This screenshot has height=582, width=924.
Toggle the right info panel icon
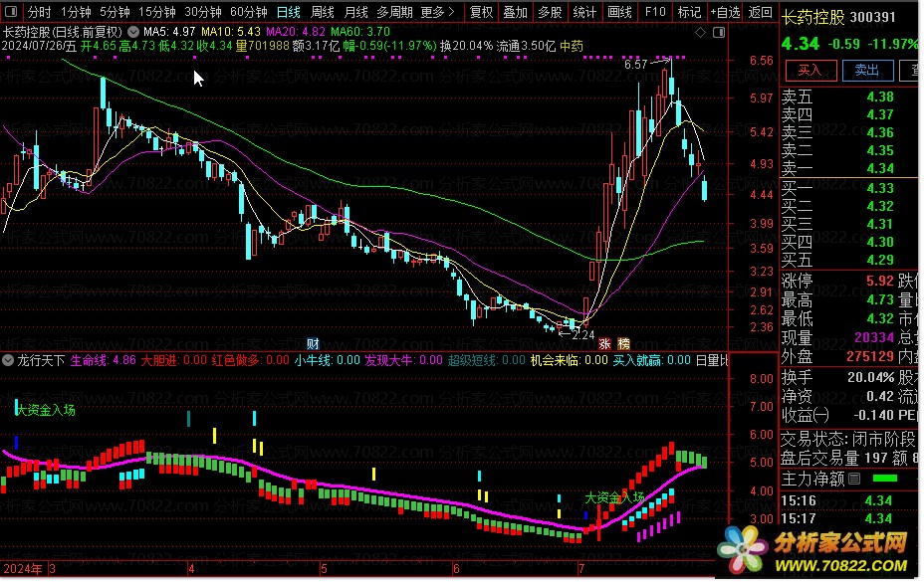coord(719,33)
